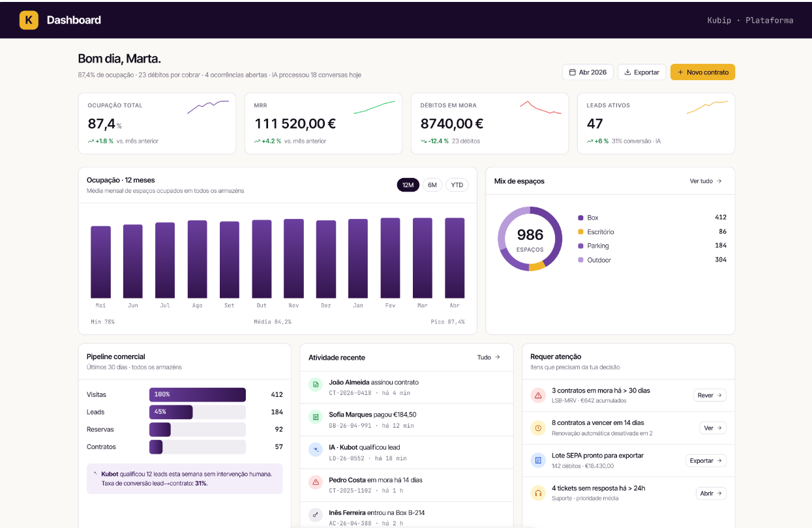Image resolution: width=812 pixels, height=528 pixels.
Task: Open the Abr 2026 date picker
Action: point(588,72)
